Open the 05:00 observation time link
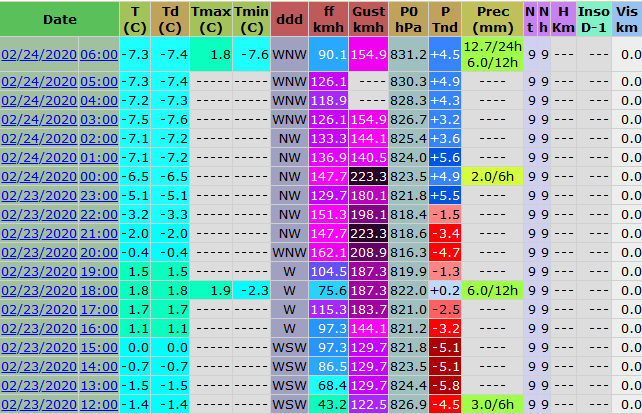642x414 pixels. click(98, 80)
